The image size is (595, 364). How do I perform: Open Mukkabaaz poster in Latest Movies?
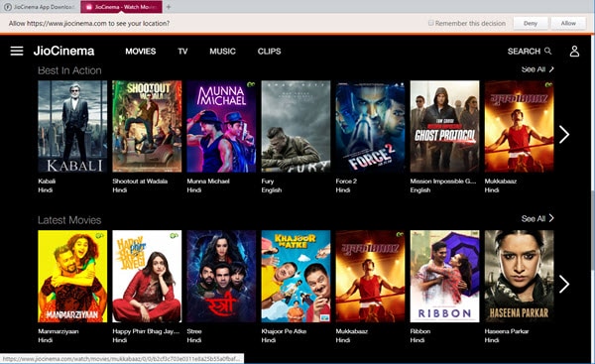click(x=370, y=277)
